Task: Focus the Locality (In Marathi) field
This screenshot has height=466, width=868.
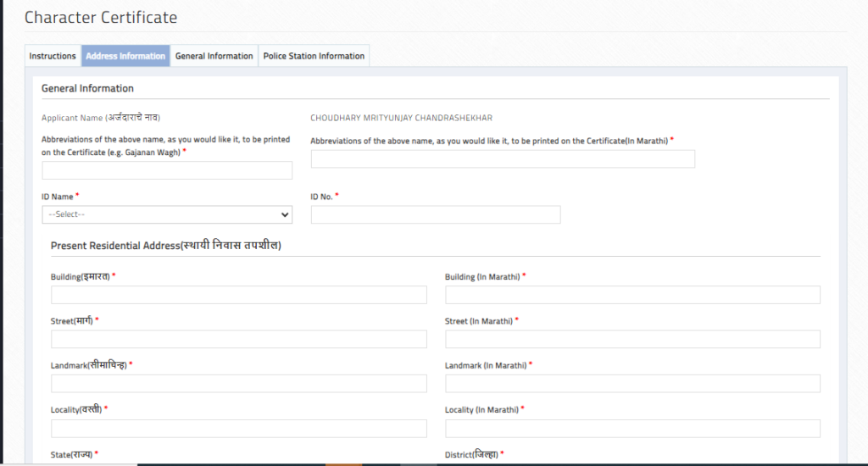Action: click(632, 428)
